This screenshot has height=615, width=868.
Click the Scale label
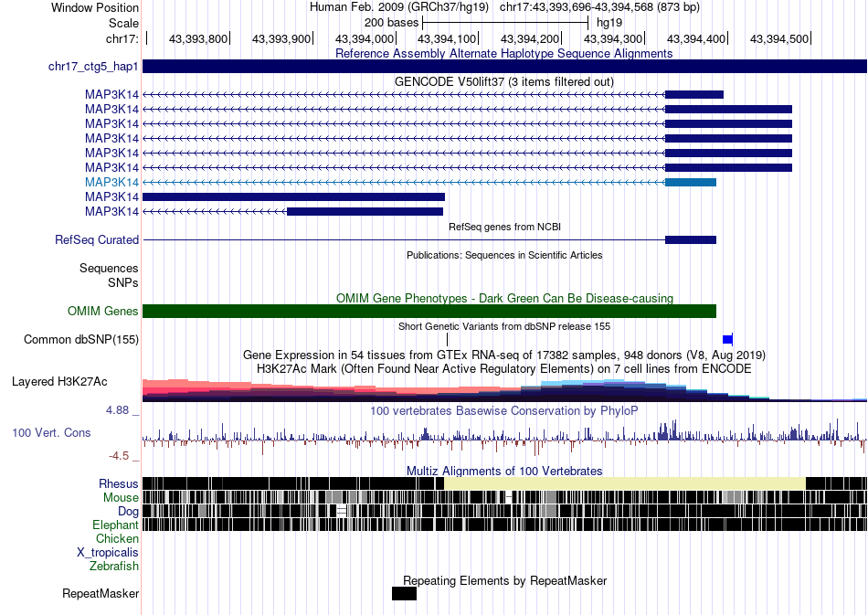pos(123,23)
